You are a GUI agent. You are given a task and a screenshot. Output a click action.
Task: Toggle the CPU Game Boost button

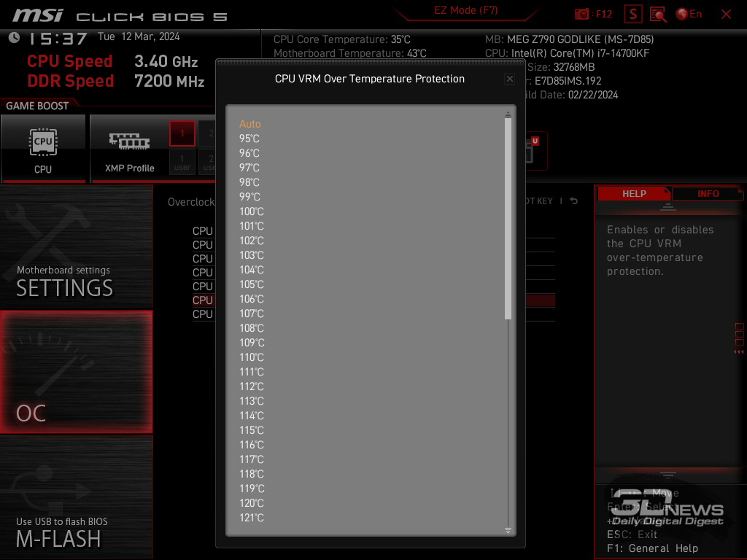click(x=43, y=149)
